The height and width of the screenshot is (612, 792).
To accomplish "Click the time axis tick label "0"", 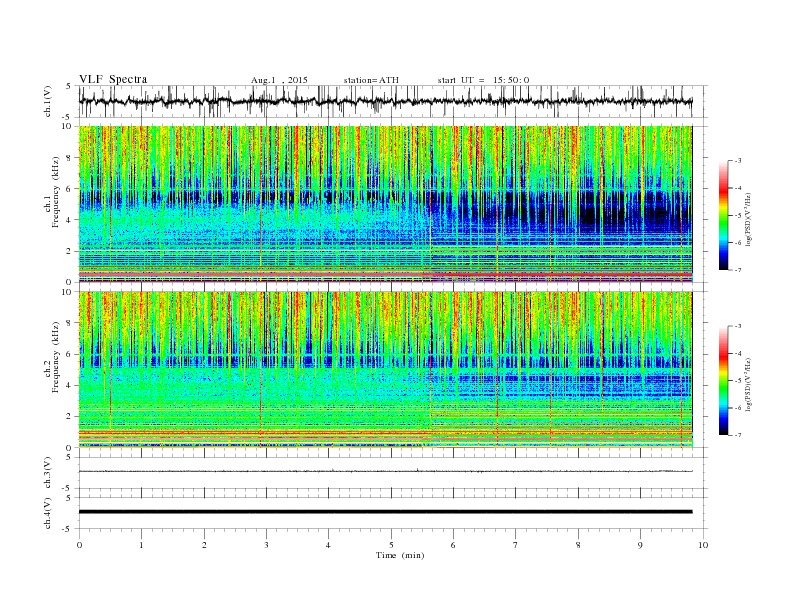I will pos(79,545).
